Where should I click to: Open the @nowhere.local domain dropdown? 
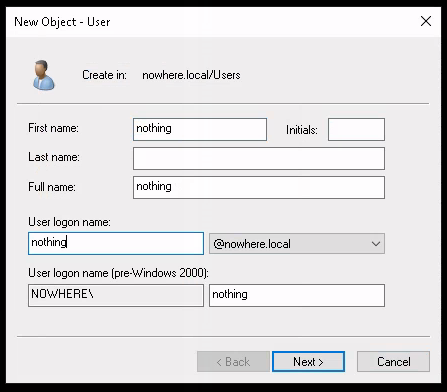click(x=297, y=244)
